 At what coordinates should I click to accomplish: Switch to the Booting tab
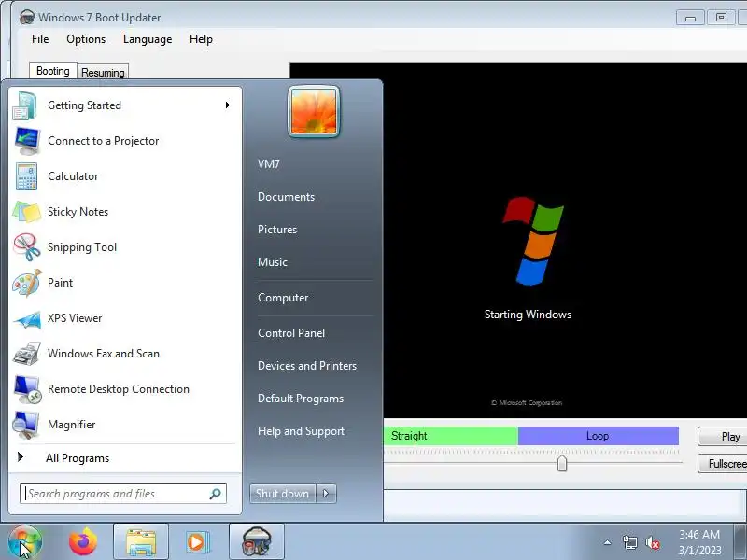point(53,71)
